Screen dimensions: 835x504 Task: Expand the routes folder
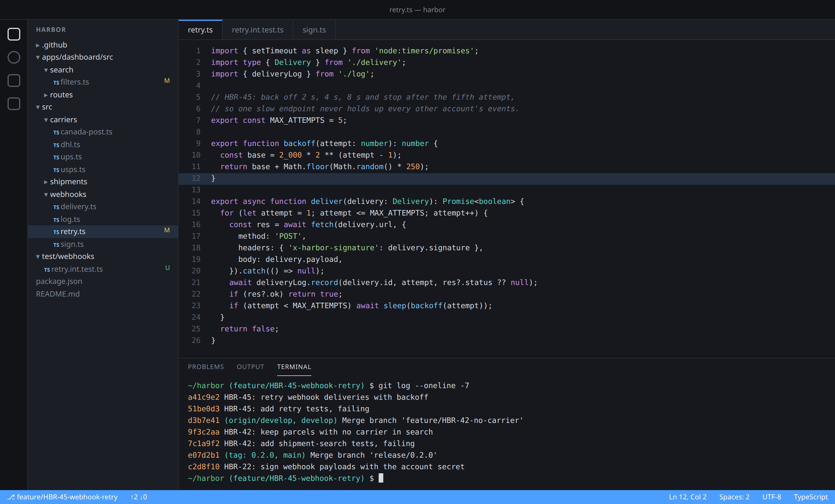(46, 95)
